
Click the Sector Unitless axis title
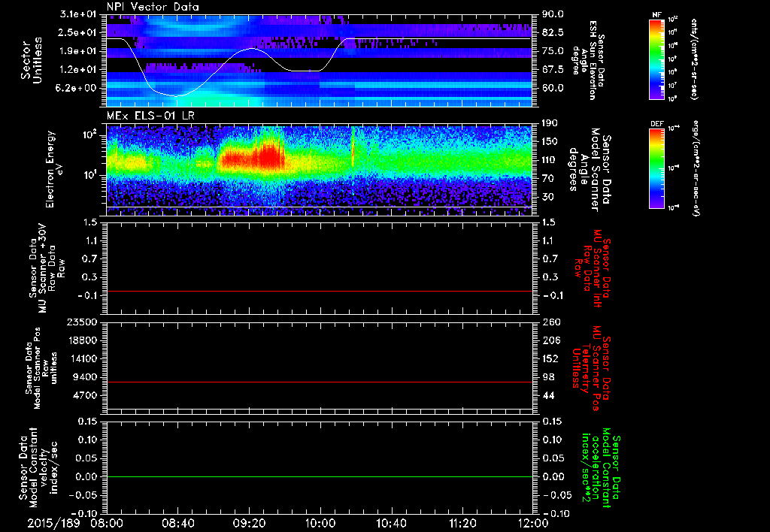click(x=32, y=60)
